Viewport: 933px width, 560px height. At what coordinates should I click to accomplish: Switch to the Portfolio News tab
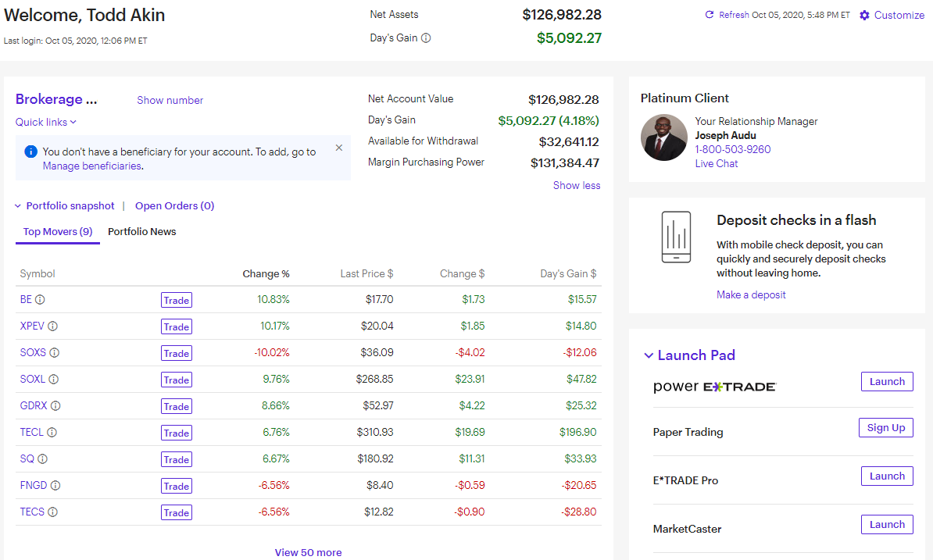click(x=141, y=231)
